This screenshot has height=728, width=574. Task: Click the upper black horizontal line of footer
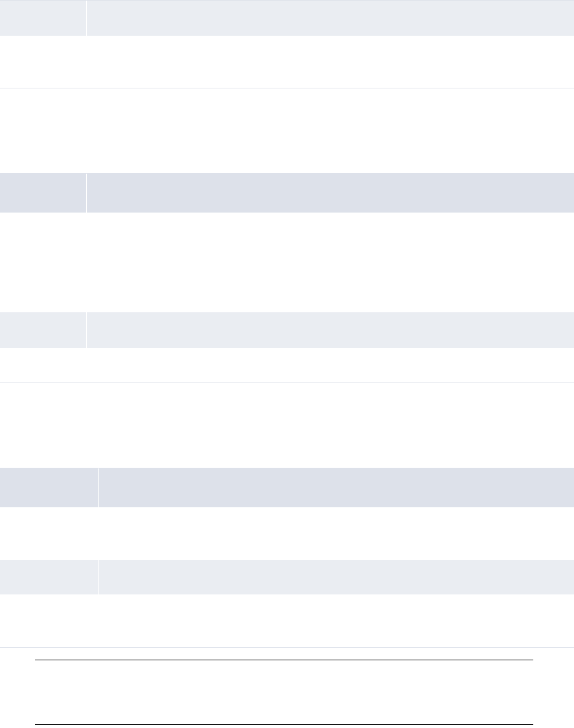pos(283,660)
